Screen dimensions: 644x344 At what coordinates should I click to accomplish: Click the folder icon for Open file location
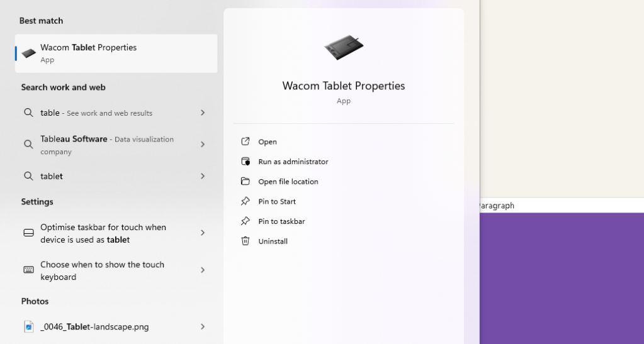(x=245, y=181)
